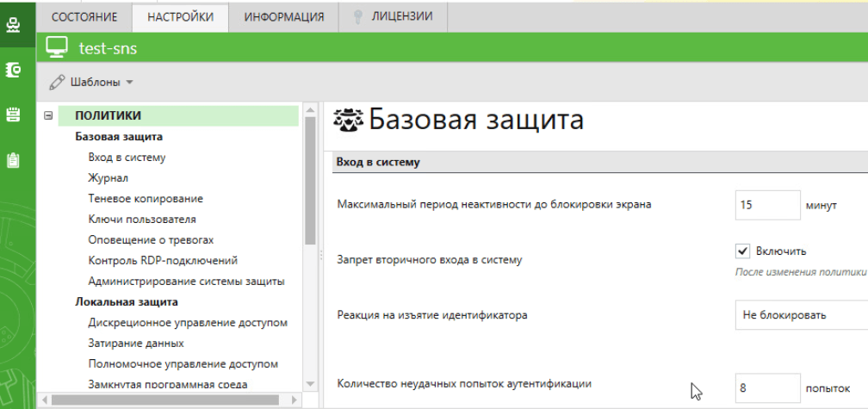Toggle the Включить checkbox for secondary login
868x409 pixels.
(743, 251)
